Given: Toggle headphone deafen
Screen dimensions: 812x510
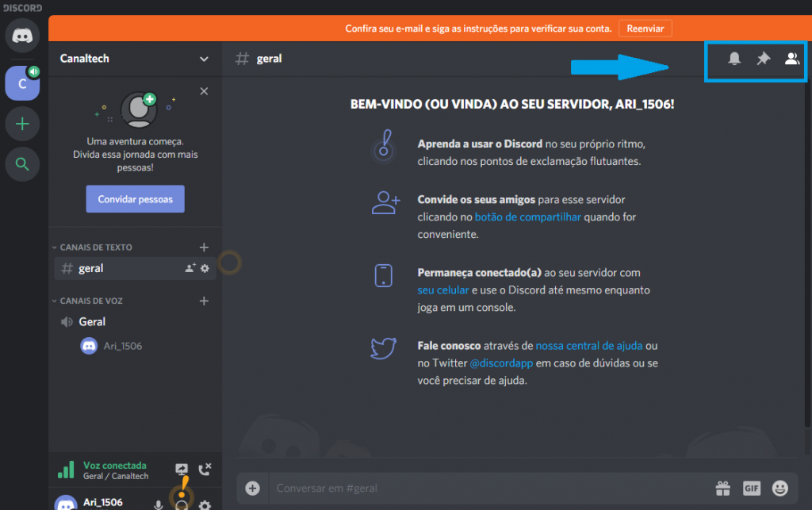Looking at the screenshot, I should point(182,504).
